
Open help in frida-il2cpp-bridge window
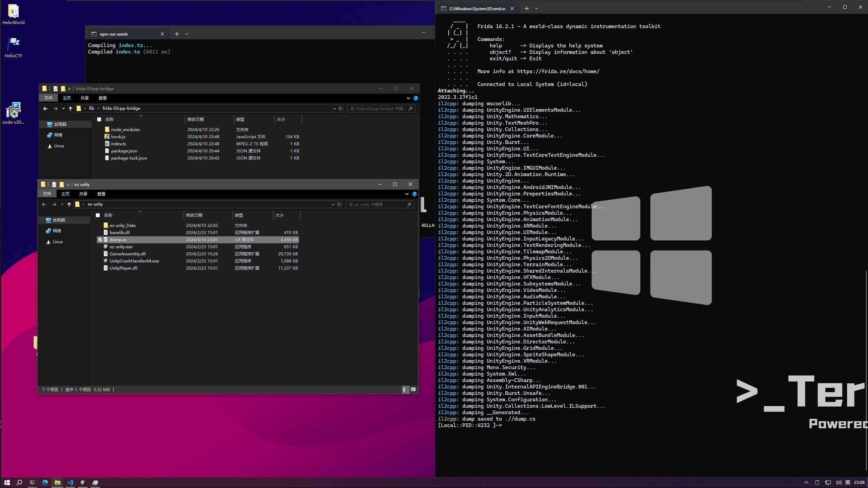[x=416, y=98]
